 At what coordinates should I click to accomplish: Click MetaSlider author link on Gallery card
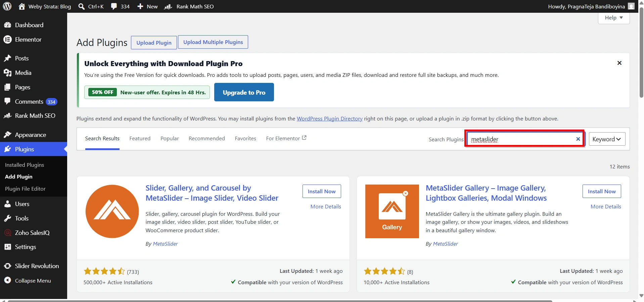(445, 244)
